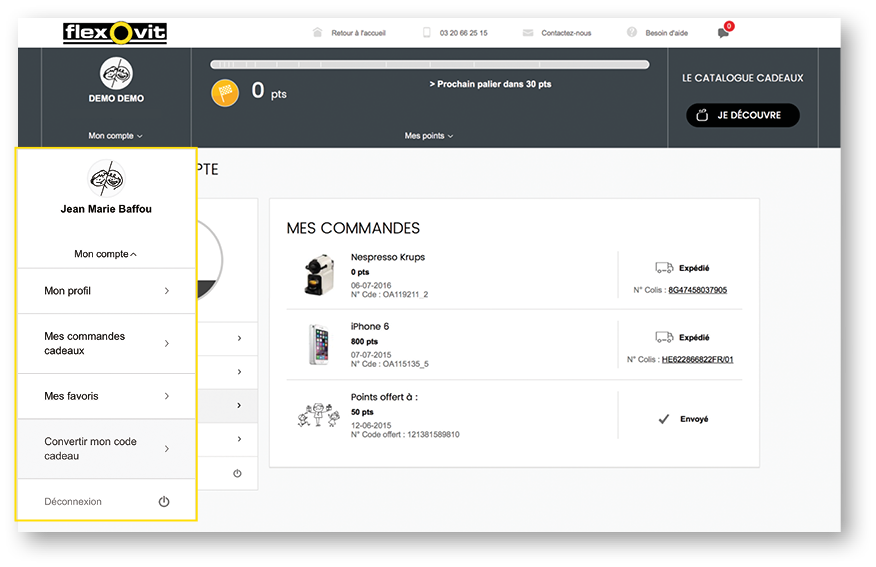Click the Nespresso Krups product thumbnail

pos(319,275)
